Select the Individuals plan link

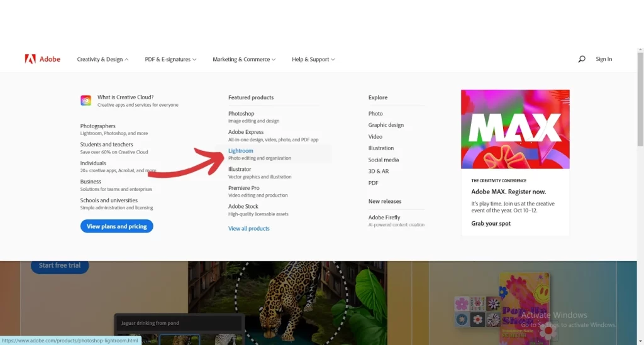[x=93, y=163]
